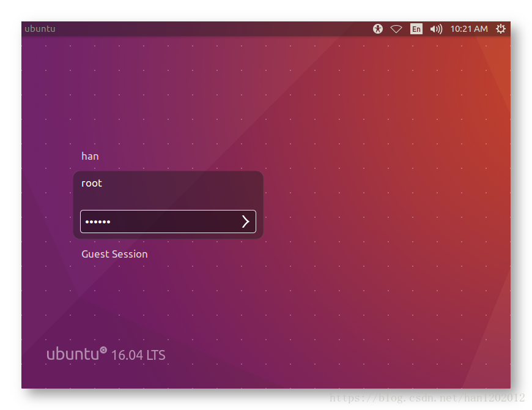Open the sound volume indicator
This screenshot has height=410, width=532.
436,29
